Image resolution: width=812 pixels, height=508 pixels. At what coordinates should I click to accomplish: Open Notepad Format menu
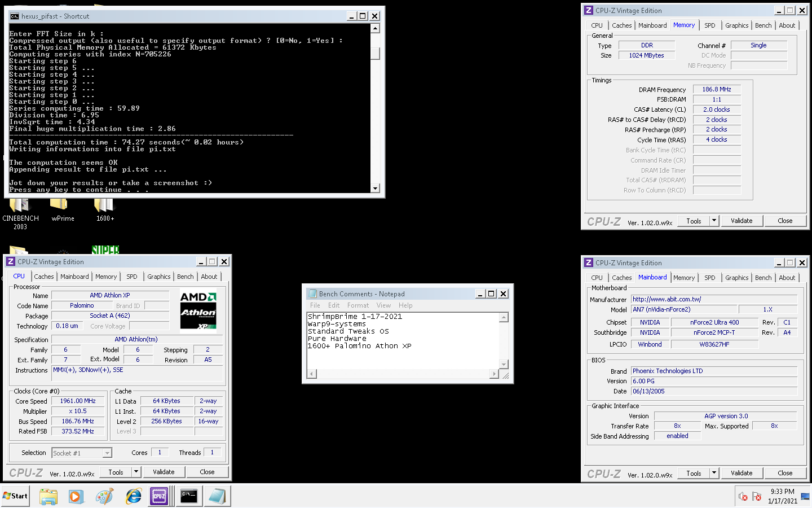pos(358,305)
